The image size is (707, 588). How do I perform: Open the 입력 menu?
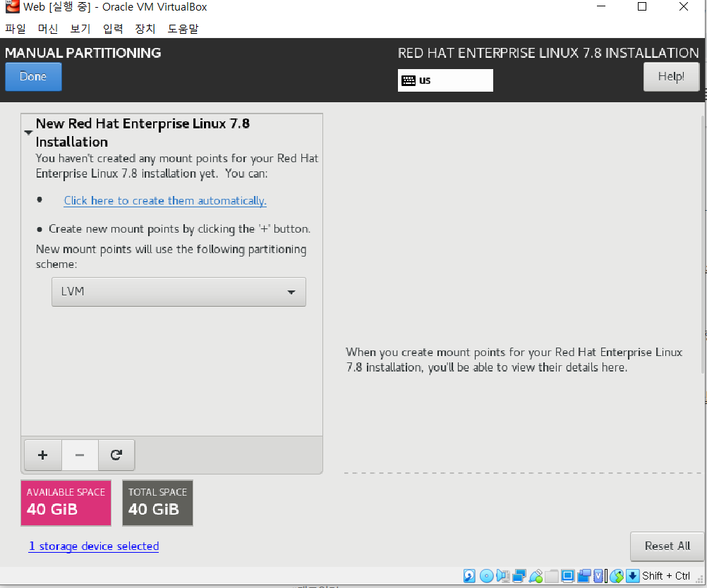[113, 29]
